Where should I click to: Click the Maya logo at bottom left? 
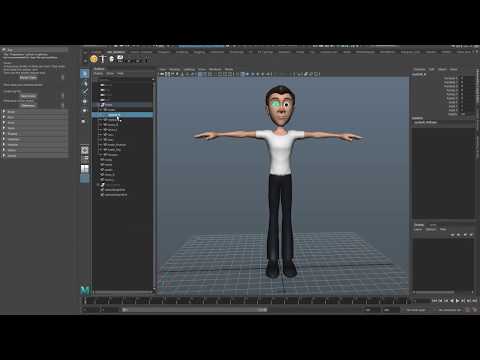point(85,290)
